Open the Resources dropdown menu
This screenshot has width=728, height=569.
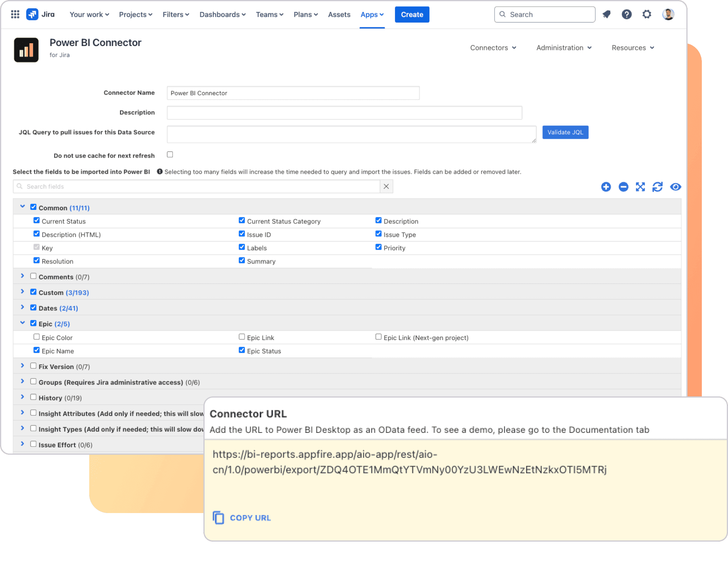coord(633,48)
